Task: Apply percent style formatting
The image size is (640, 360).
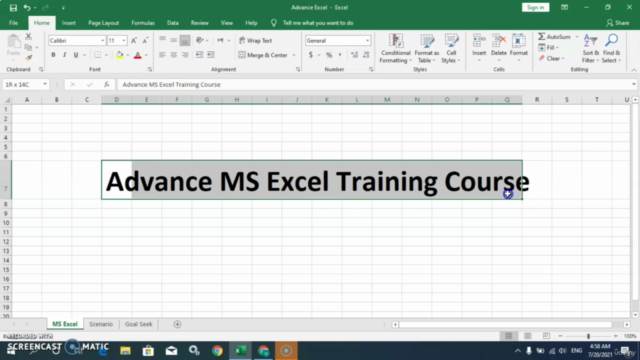Action: coord(329,55)
